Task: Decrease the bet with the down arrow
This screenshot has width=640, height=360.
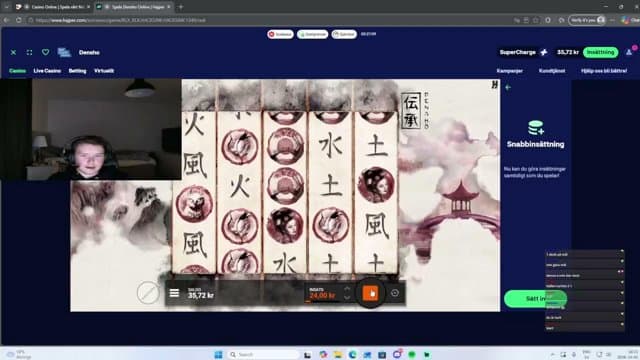Action: tap(347, 298)
